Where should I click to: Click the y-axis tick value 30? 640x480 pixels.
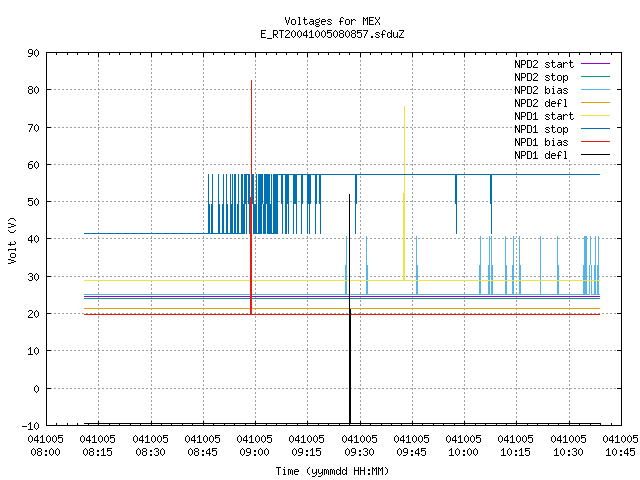(33, 277)
